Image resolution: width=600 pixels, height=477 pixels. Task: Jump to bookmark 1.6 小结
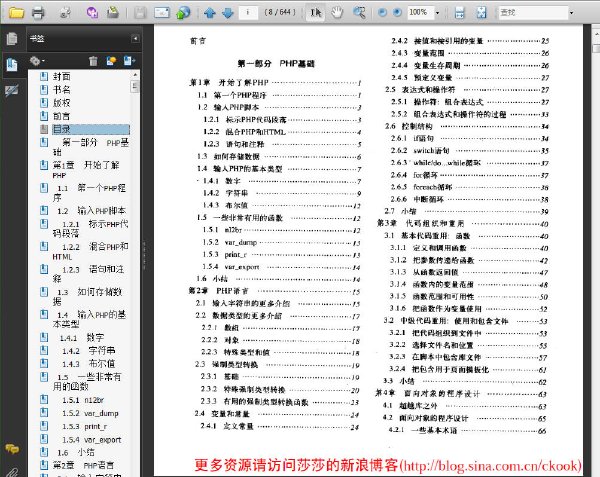pos(76,453)
